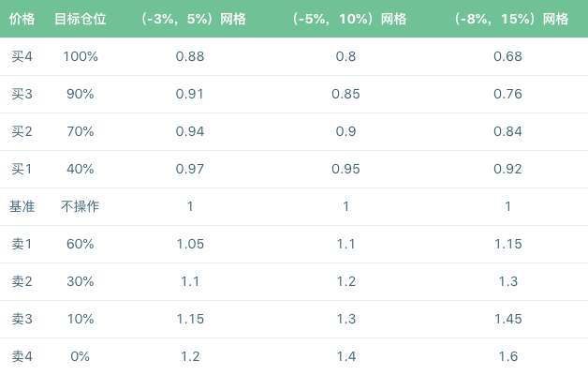Select the (-3%, 5%) 网格 header
The width and height of the screenshot is (588, 375).
click(194, 19)
